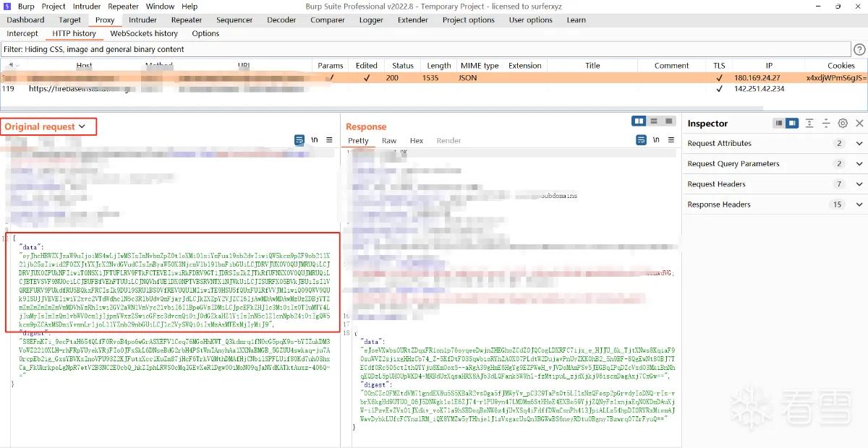Collapse all Inspector sections icon
The image size is (868, 448).
click(826, 124)
